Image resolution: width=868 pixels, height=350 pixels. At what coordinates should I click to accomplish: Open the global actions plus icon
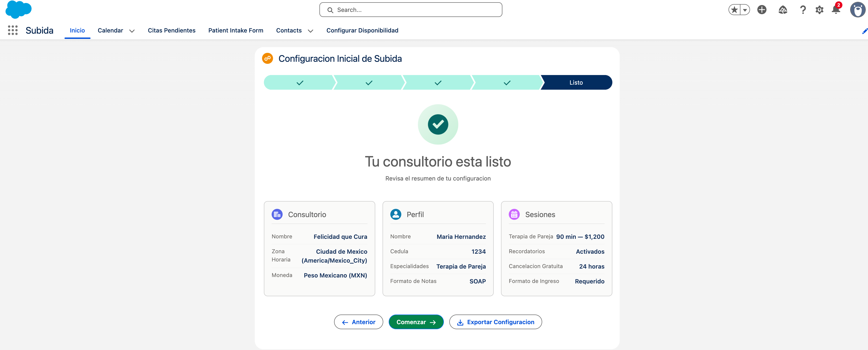762,10
